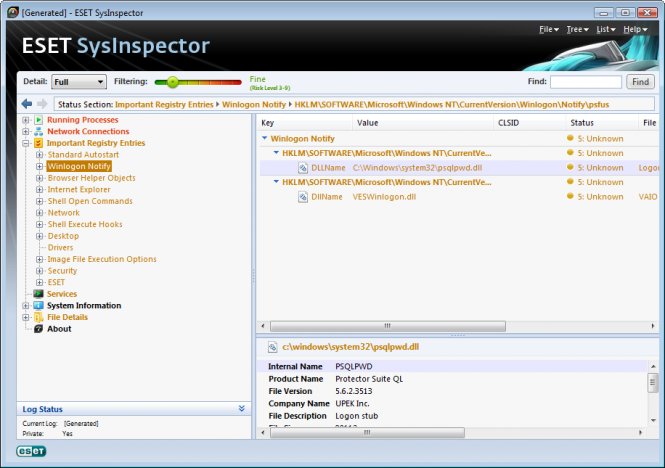Click the Product Name Protector Suite QL row
The height and width of the screenshot is (468, 665).
[453, 379]
